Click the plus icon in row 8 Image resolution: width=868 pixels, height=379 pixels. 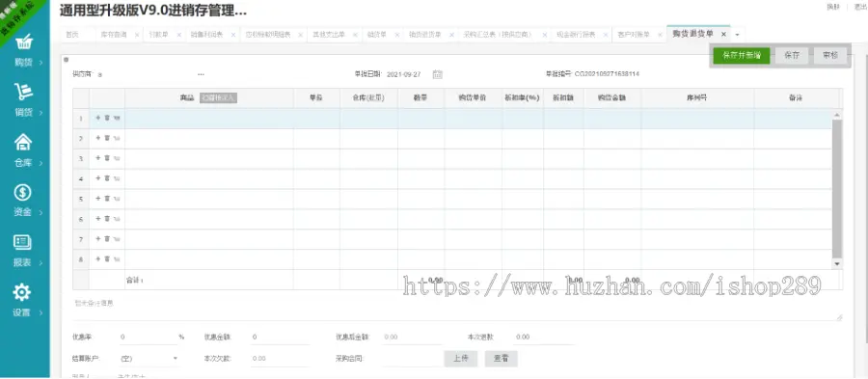pos(98,259)
